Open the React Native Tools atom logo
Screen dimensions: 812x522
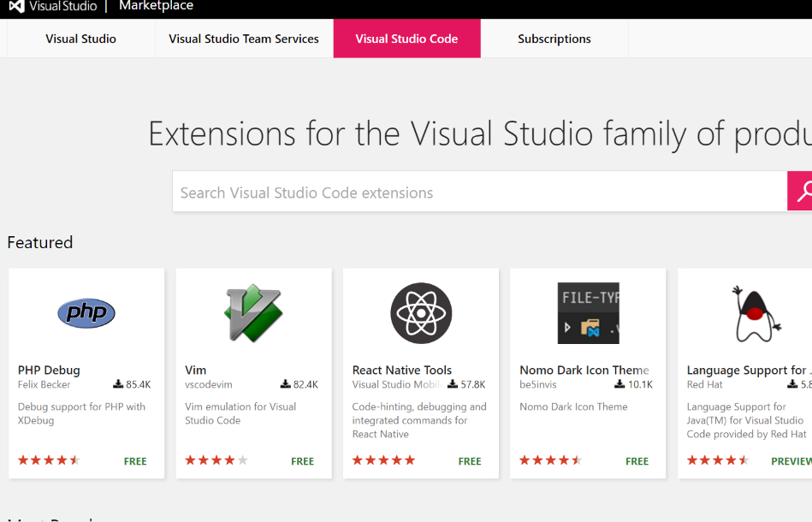tap(421, 313)
